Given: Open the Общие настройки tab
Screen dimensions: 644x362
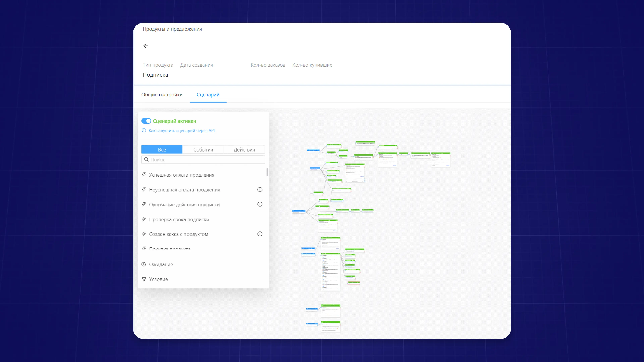Looking at the screenshot, I should pos(162,95).
